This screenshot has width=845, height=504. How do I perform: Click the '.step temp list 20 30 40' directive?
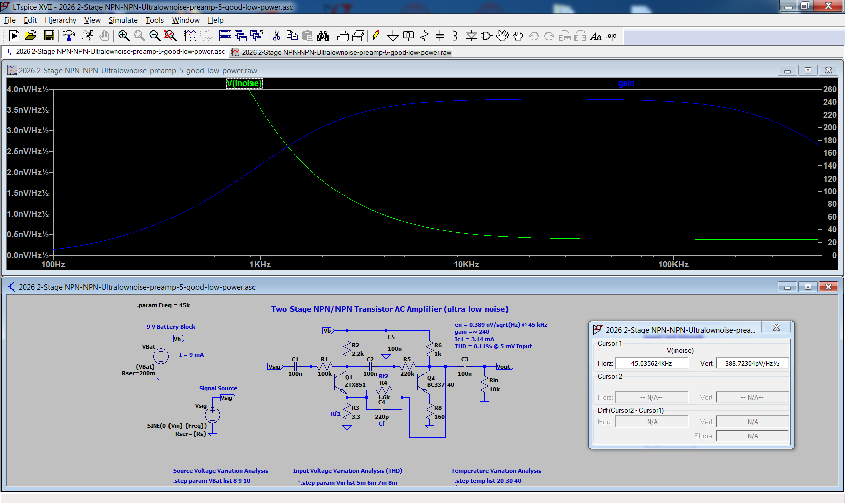[x=488, y=481]
